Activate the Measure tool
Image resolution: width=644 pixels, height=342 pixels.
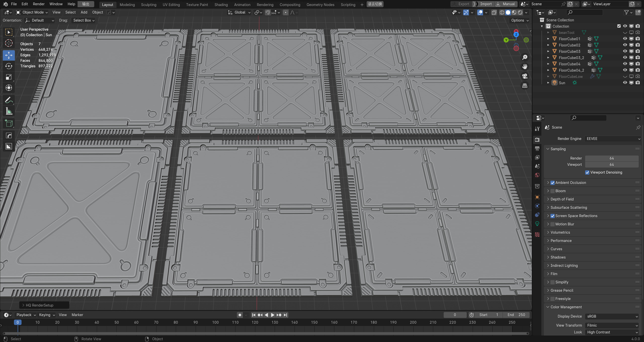(9, 111)
